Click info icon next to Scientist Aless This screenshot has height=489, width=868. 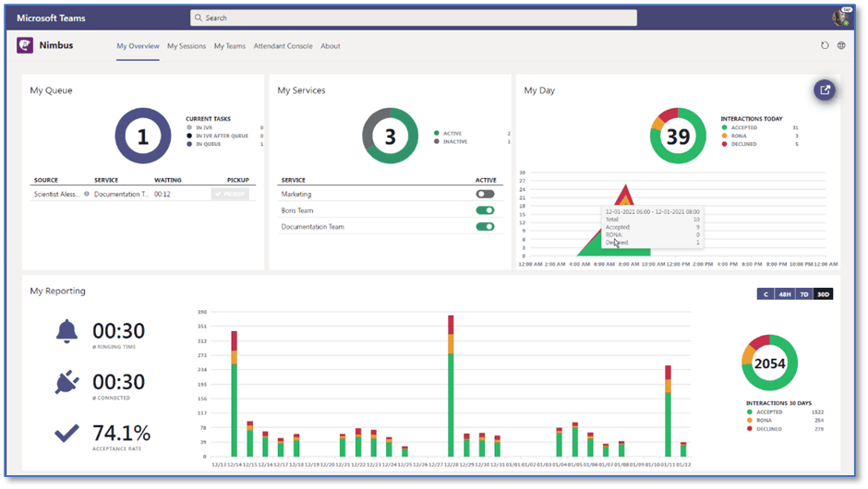87,194
